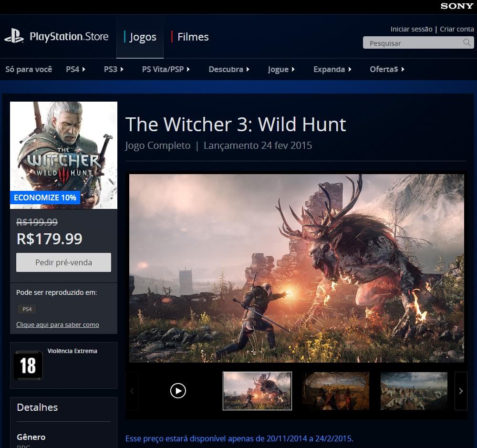Click the Jogo Completo label
The width and height of the screenshot is (477, 448).
tap(157, 146)
